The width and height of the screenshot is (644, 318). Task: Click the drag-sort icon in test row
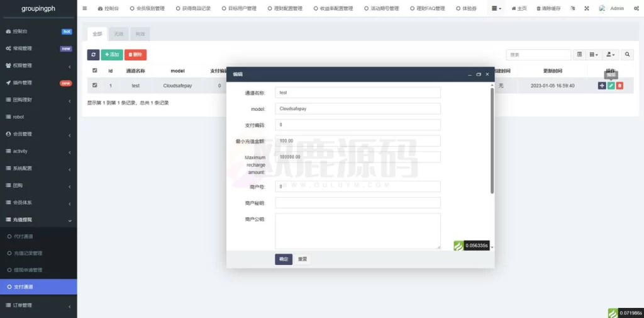tap(602, 86)
